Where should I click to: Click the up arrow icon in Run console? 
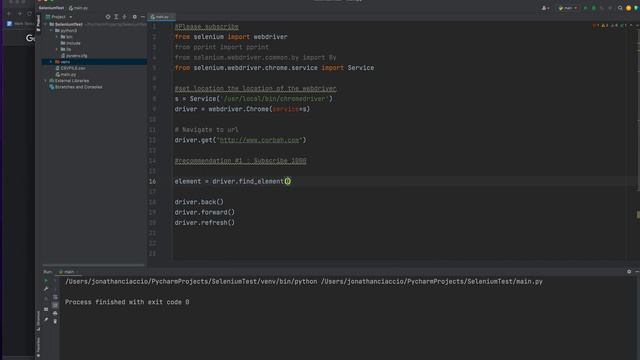(55, 280)
